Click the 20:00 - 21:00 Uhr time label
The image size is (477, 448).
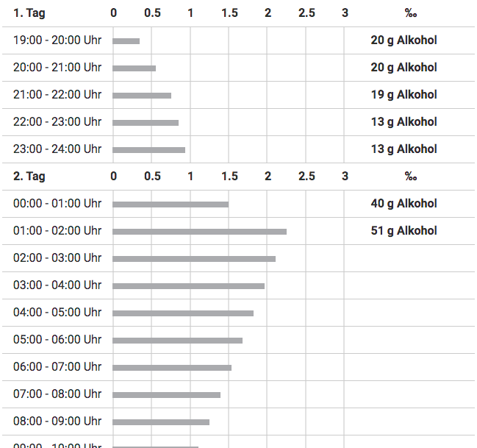click(57, 67)
